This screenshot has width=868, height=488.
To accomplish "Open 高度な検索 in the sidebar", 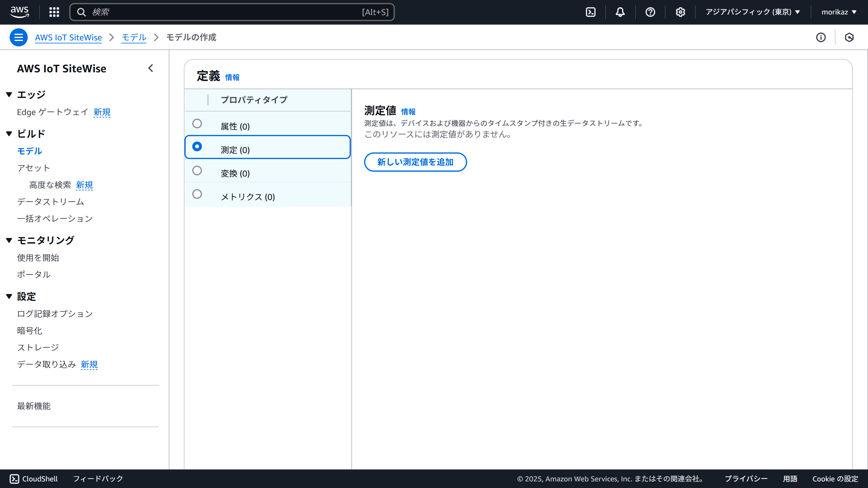I will coord(50,185).
